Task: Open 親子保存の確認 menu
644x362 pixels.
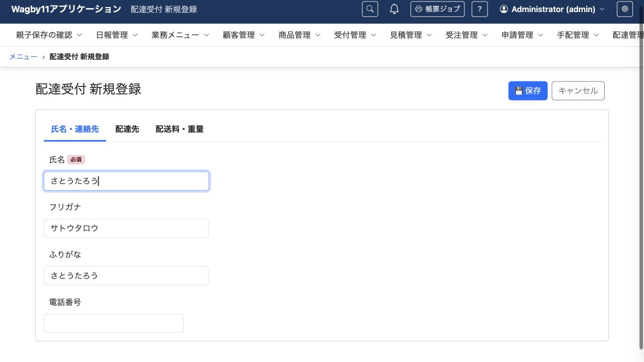Action: click(49, 35)
